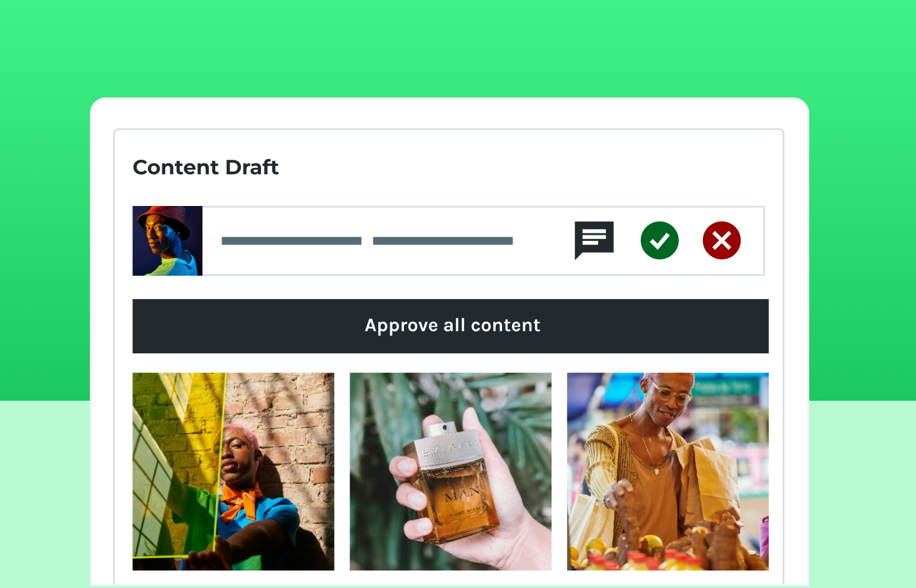Screen dimensions: 916x588
Task: Click empty space between bars and comment icon
Action: click(543, 241)
